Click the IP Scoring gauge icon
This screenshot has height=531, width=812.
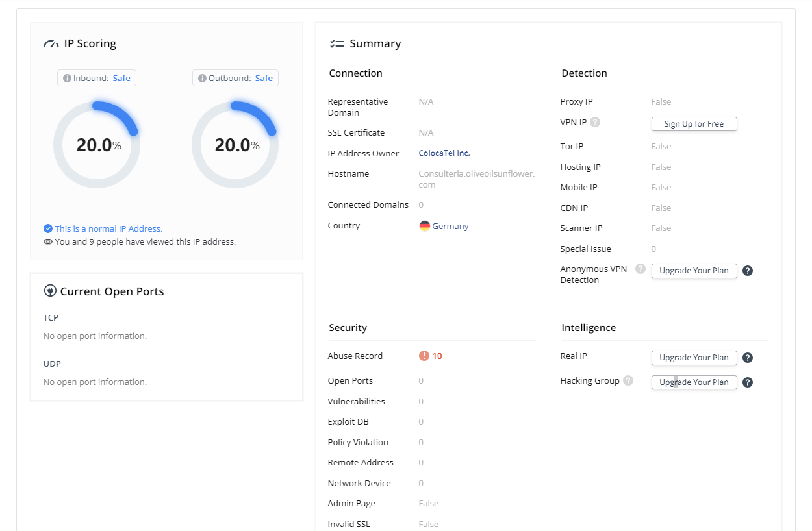pyautogui.click(x=51, y=44)
